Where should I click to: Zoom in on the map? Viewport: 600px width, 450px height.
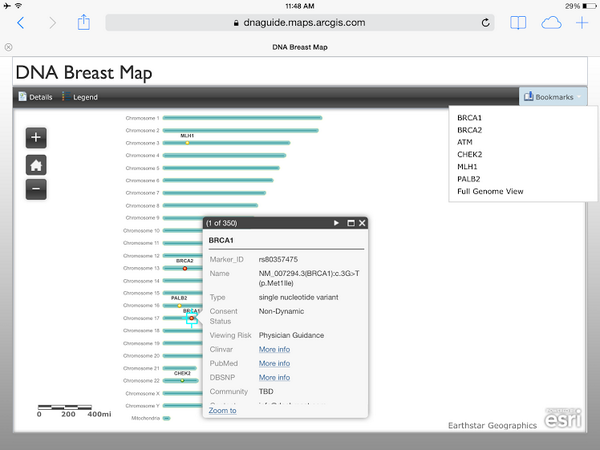coord(36,137)
